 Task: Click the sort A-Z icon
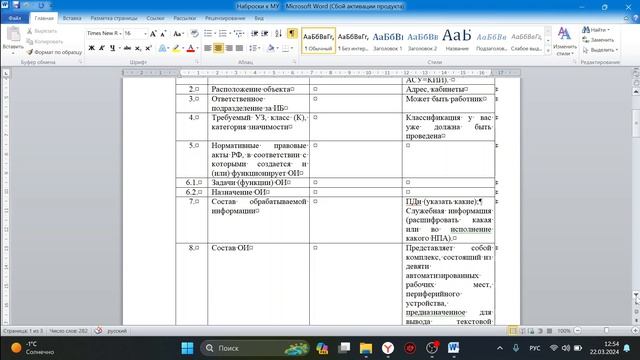pos(278,33)
